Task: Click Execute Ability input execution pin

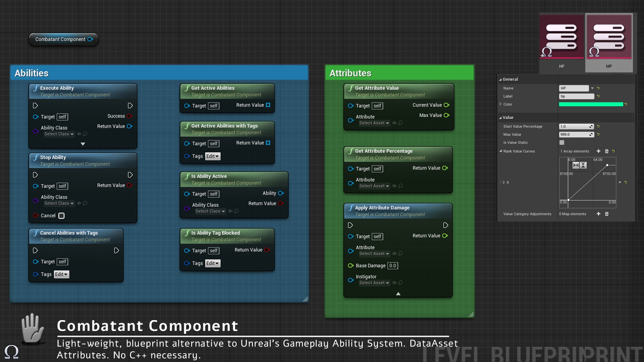Action: coord(35,106)
